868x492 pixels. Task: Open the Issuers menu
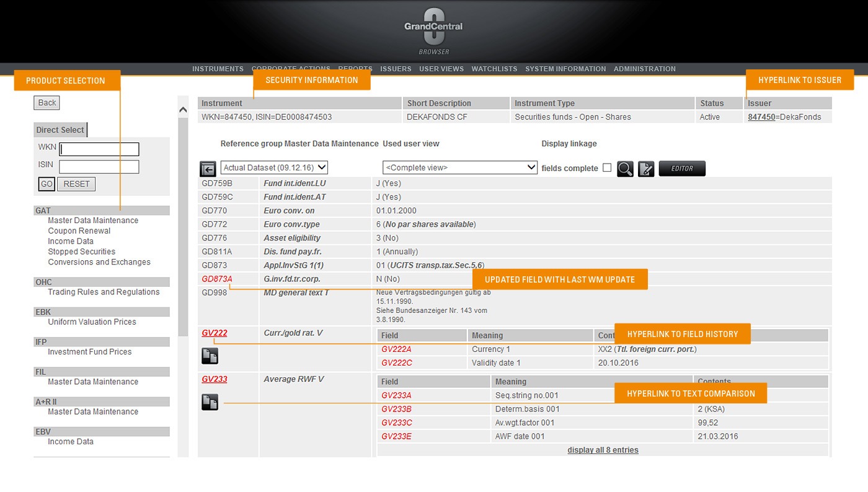pyautogui.click(x=396, y=69)
